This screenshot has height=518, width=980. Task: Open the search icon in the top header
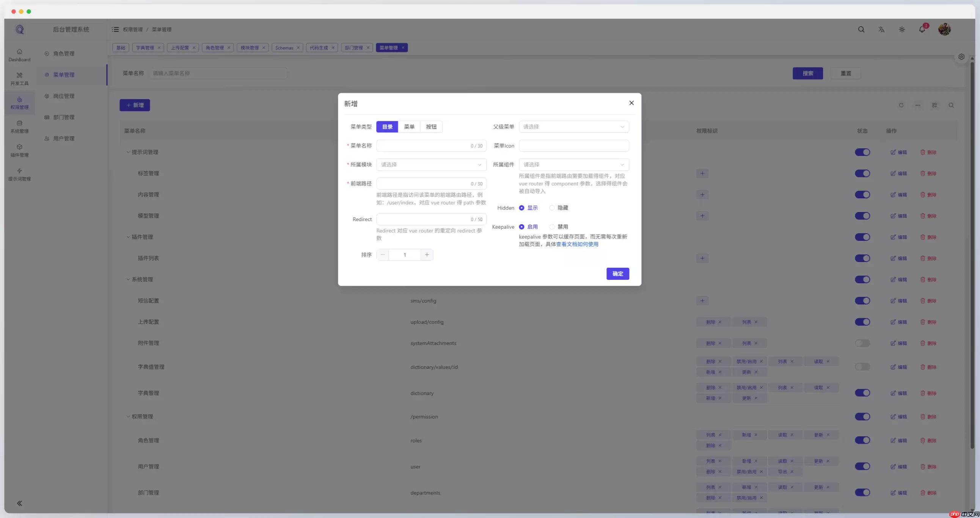[x=861, y=29]
